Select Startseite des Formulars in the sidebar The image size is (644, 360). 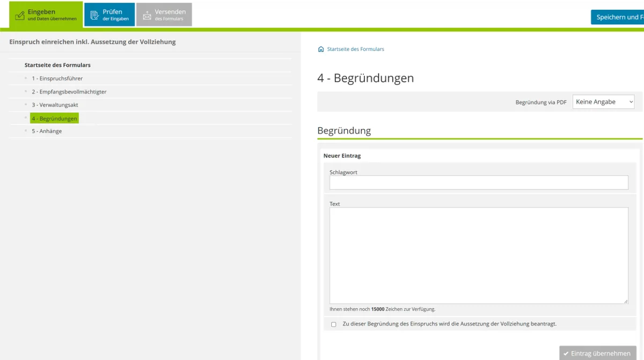coord(57,65)
